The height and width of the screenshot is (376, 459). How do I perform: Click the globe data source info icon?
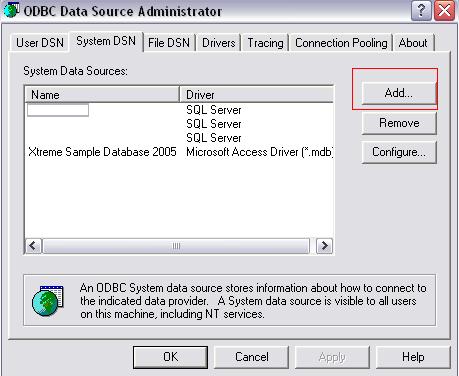coord(48,301)
